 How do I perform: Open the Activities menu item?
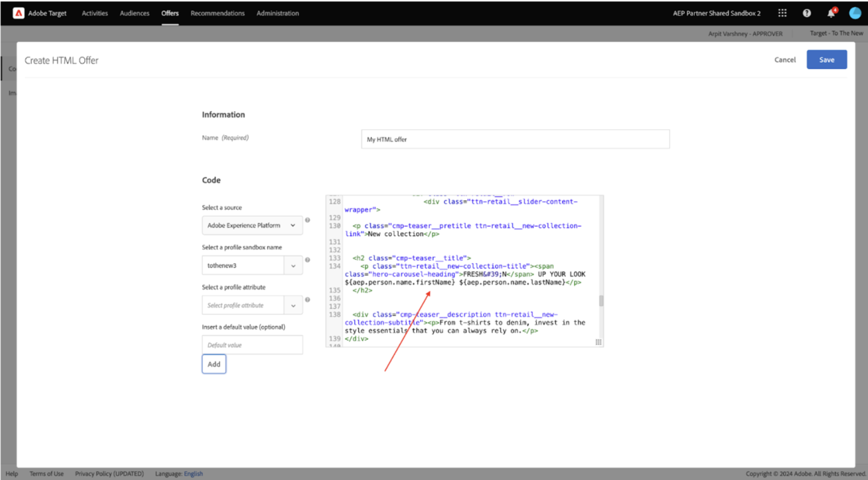coord(94,13)
